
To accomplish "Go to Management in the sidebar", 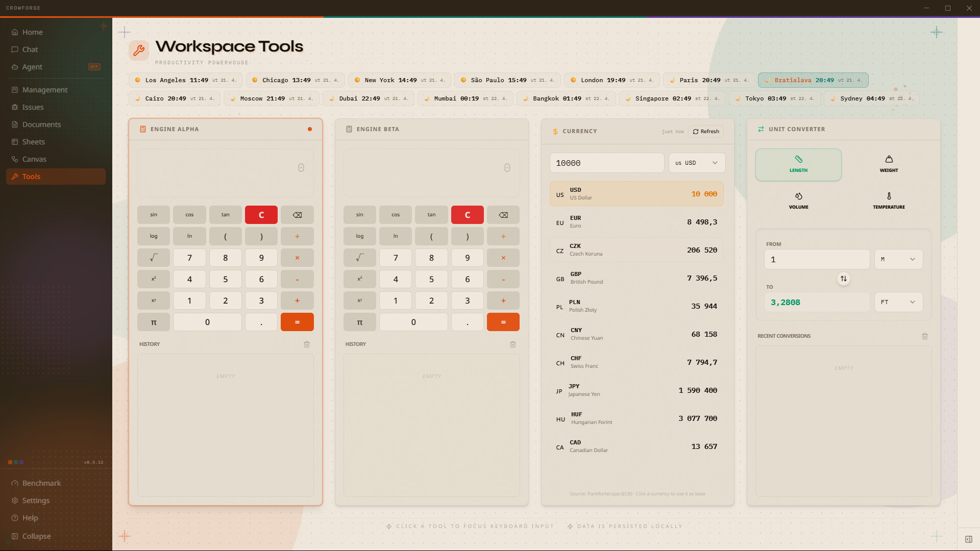I will pos(56,90).
